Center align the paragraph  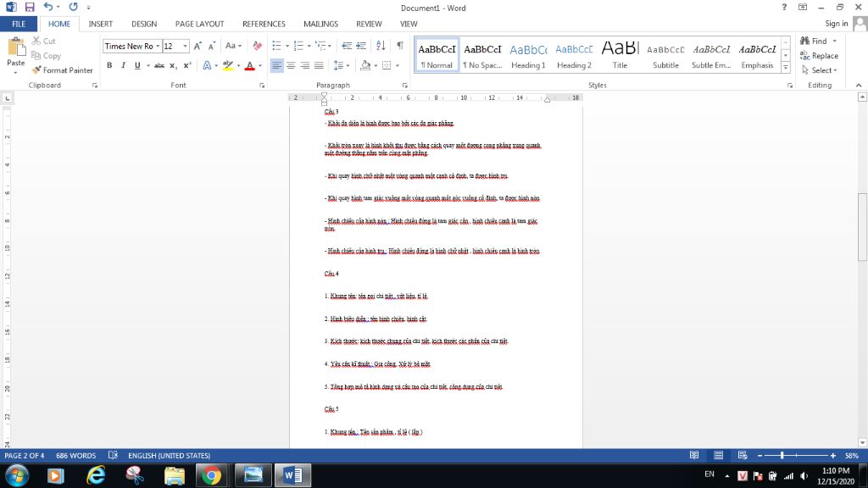[291, 65]
